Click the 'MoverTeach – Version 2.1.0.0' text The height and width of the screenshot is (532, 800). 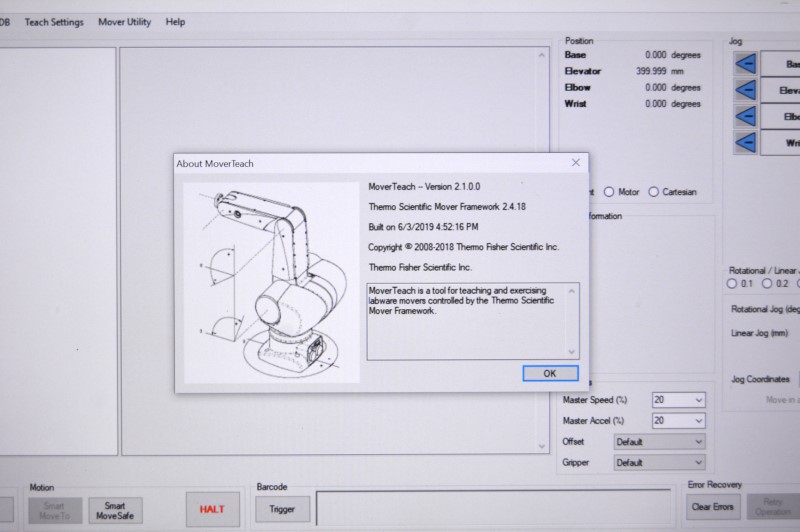424,187
